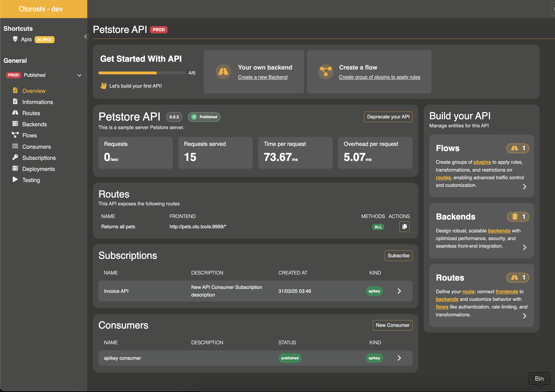This screenshot has width=555, height=392.
Task: Click the Deprecate your API button
Action: [x=388, y=117]
